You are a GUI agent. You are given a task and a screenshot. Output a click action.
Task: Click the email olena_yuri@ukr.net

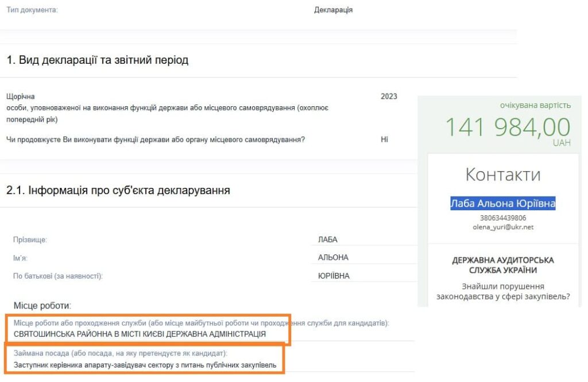click(x=502, y=227)
